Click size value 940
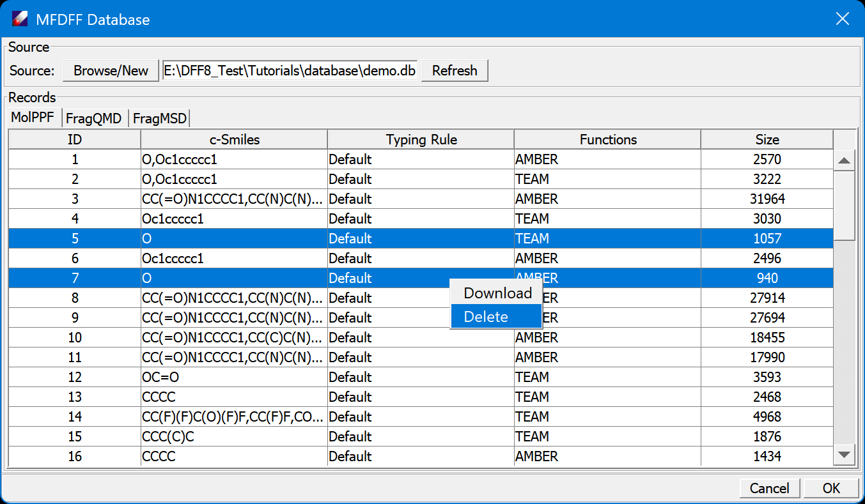Viewport: 865px width, 504px height. pyautogui.click(x=767, y=278)
